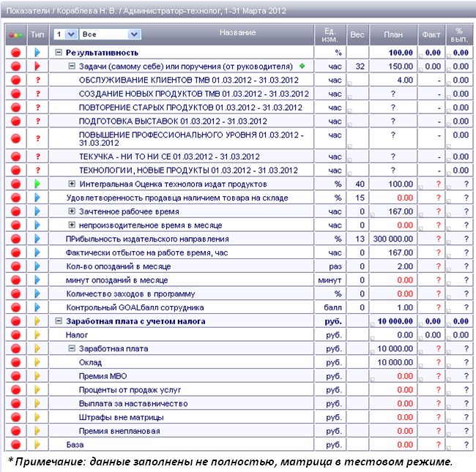Click the red type arrow in Задачи row
Image resolution: width=476 pixels, height=472 pixels.
[37, 66]
